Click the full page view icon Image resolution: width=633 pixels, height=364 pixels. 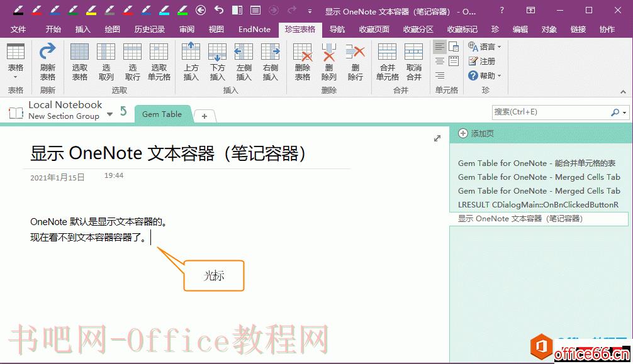[255, 10]
